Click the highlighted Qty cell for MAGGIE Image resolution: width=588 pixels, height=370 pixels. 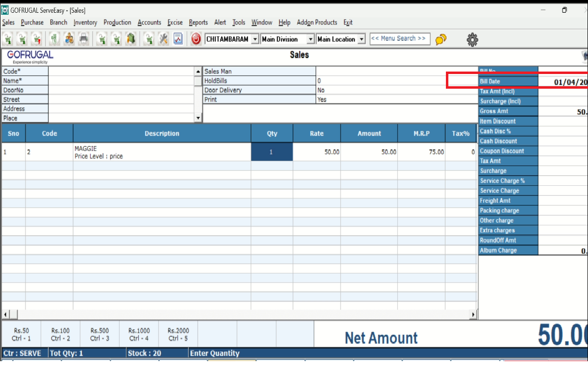pyautogui.click(x=272, y=152)
